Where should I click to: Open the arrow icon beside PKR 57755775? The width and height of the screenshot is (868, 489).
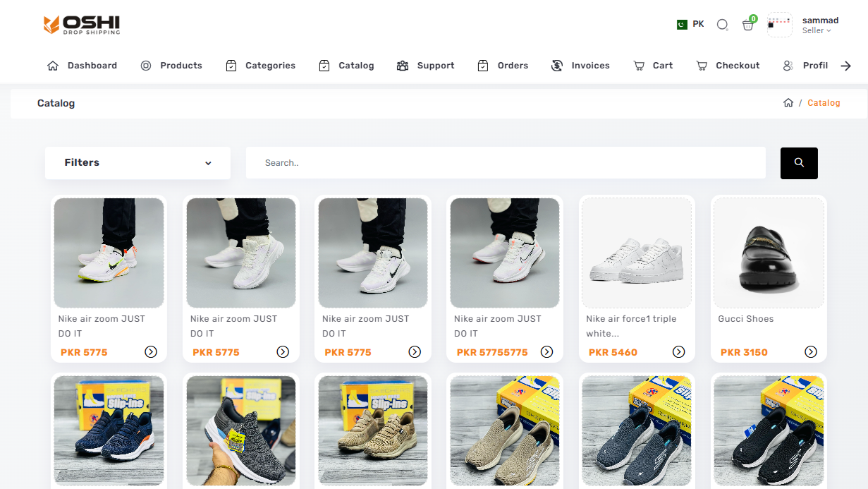(546, 352)
